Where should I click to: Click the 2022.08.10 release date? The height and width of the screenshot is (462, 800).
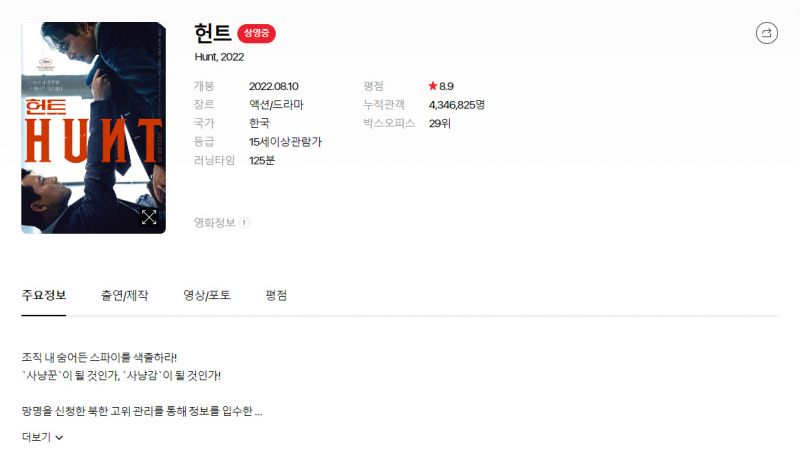click(273, 86)
